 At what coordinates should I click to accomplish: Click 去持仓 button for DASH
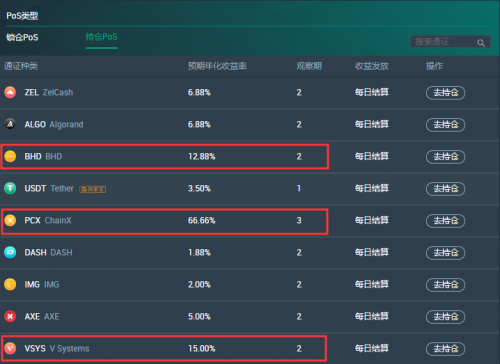click(x=445, y=253)
